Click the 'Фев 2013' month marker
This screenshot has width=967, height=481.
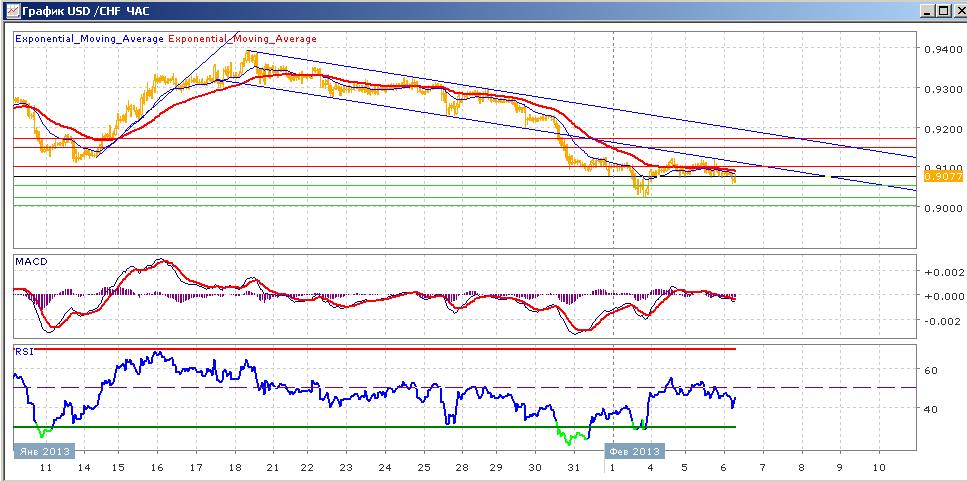(x=635, y=451)
